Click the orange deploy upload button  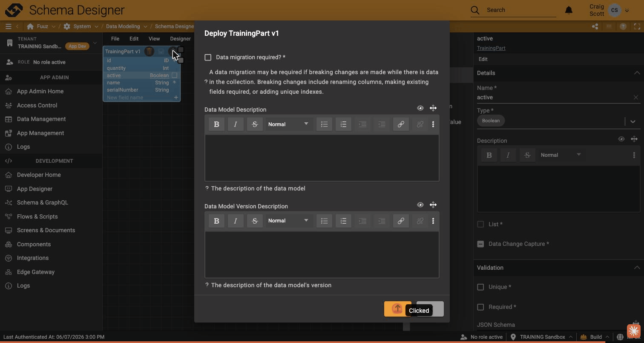tap(397, 309)
